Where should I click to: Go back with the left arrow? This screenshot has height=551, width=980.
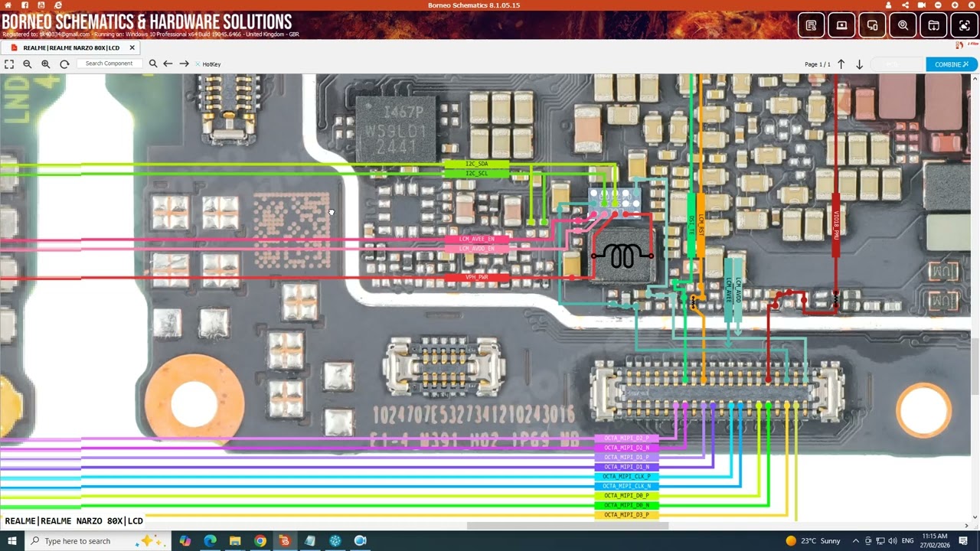point(168,64)
